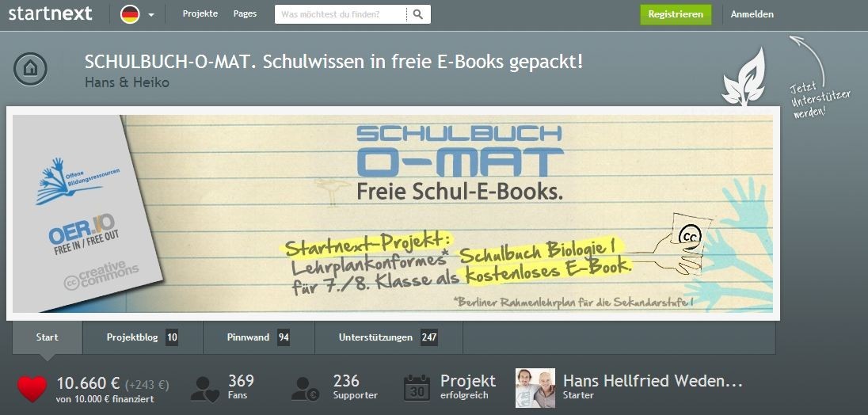This screenshot has height=415, width=868.
Task: Select the Start tab
Action: (47, 337)
